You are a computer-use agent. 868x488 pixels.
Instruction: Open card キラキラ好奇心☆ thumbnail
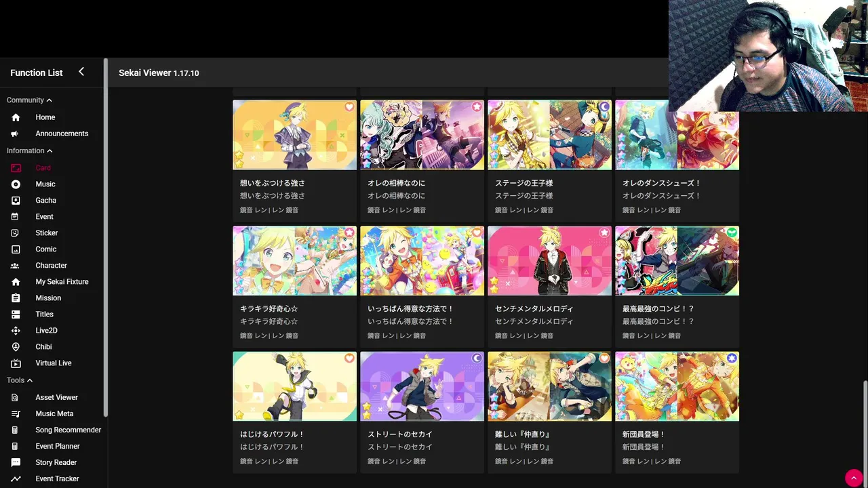(x=294, y=261)
